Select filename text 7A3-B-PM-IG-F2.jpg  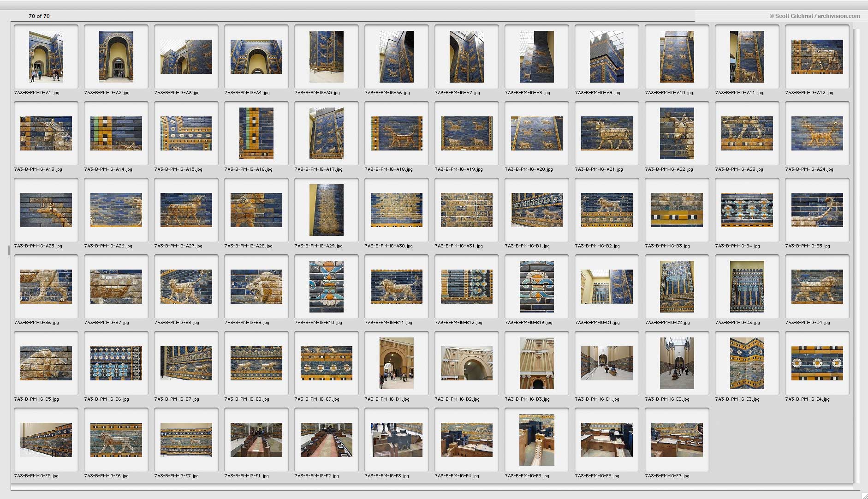point(316,476)
